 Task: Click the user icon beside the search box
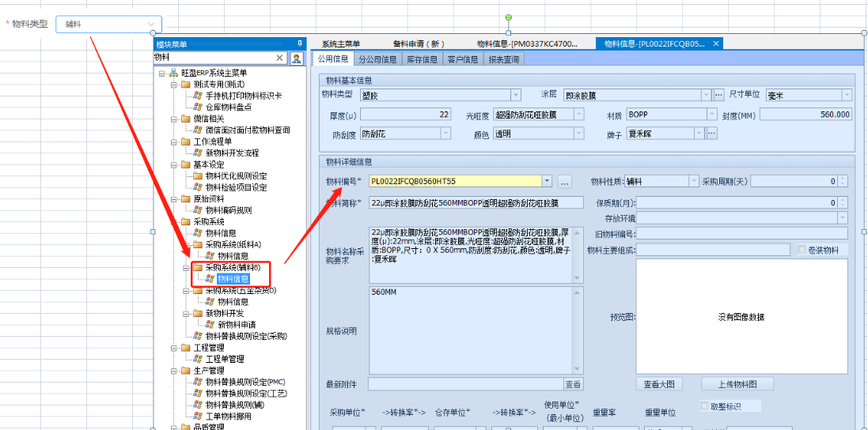click(297, 58)
